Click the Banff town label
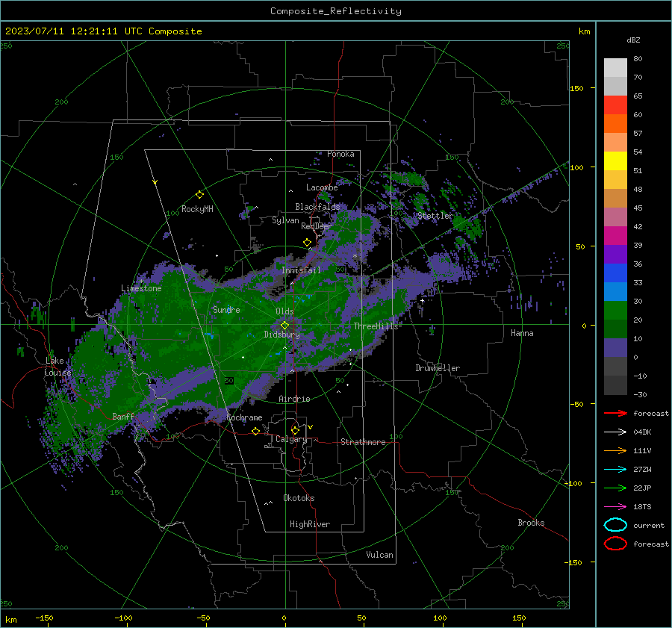This screenshot has width=672, height=628. pyautogui.click(x=123, y=416)
